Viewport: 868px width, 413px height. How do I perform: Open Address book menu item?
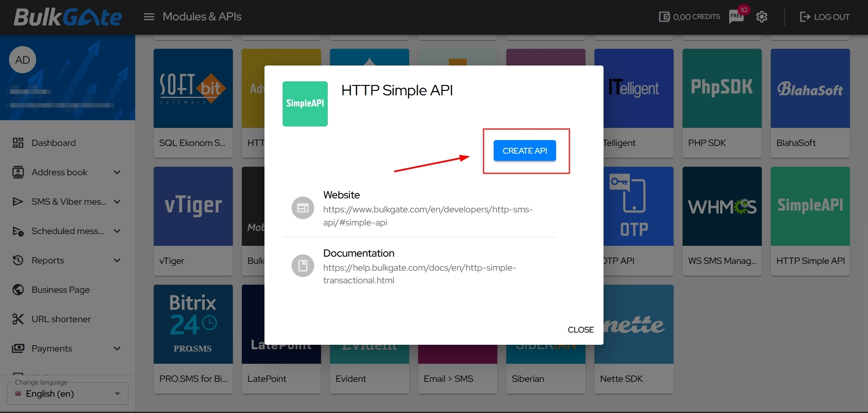59,172
